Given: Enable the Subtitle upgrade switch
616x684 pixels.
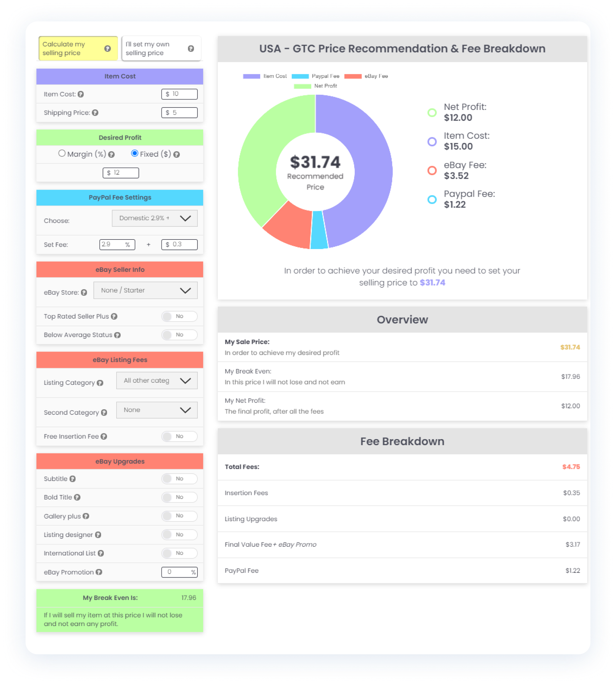Looking at the screenshot, I should click(179, 479).
